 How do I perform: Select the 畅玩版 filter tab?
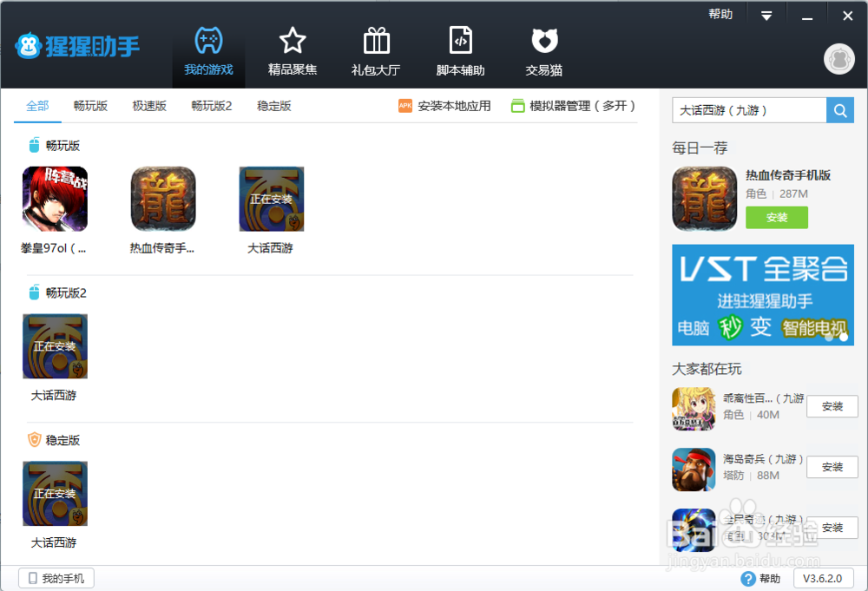90,106
